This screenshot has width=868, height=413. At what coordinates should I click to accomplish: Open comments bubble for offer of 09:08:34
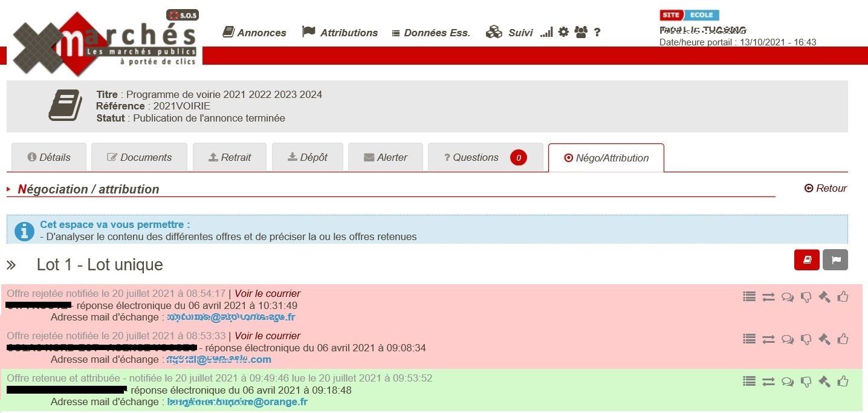[x=787, y=339]
